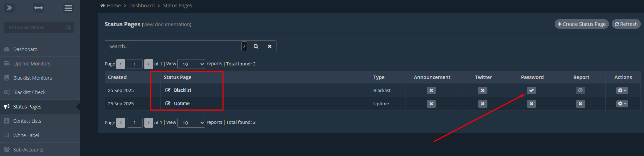The image size is (644, 156).
Task: Toggle the Password checkmark for Blacklist row
Action: coord(532,91)
